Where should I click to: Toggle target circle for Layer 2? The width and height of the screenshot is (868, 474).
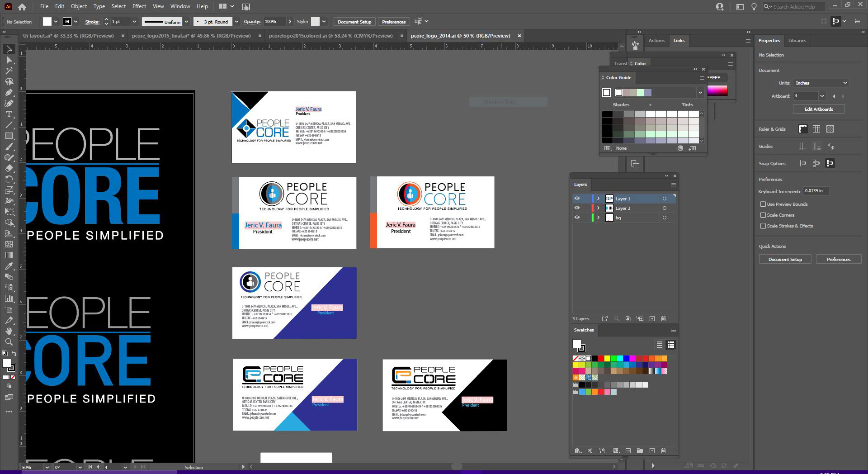(x=664, y=208)
